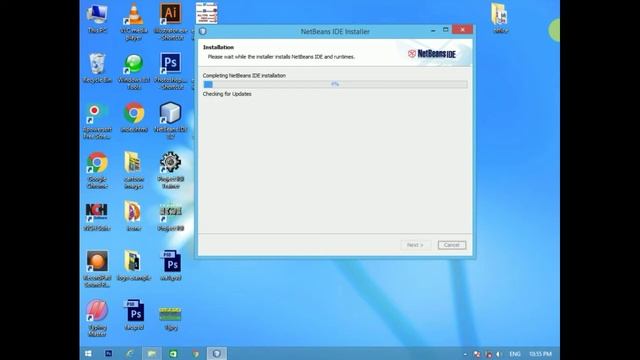
Task: Minimize the NetBeans IDE Installer window
Action: click(x=433, y=30)
